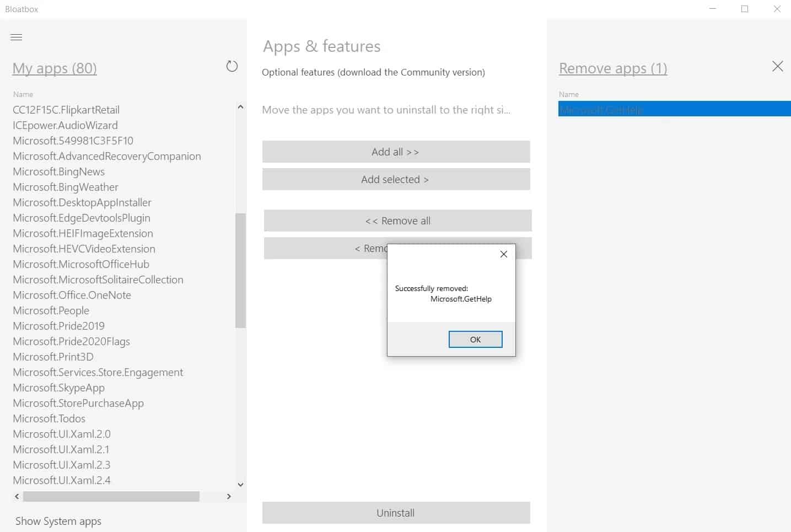The width and height of the screenshot is (791, 532).
Task: Refresh the My apps list
Action: point(232,66)
